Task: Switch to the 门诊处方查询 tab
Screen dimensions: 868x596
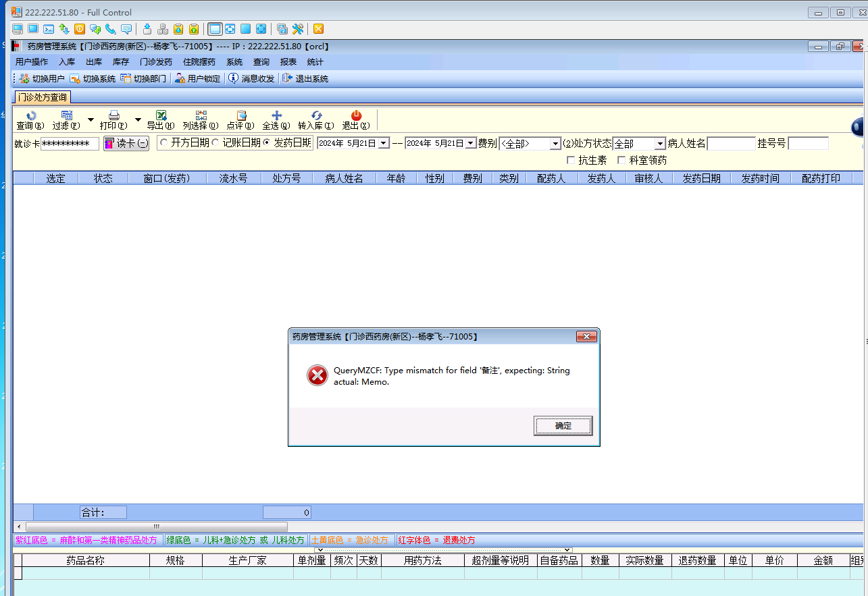Action: click(43, 97)
